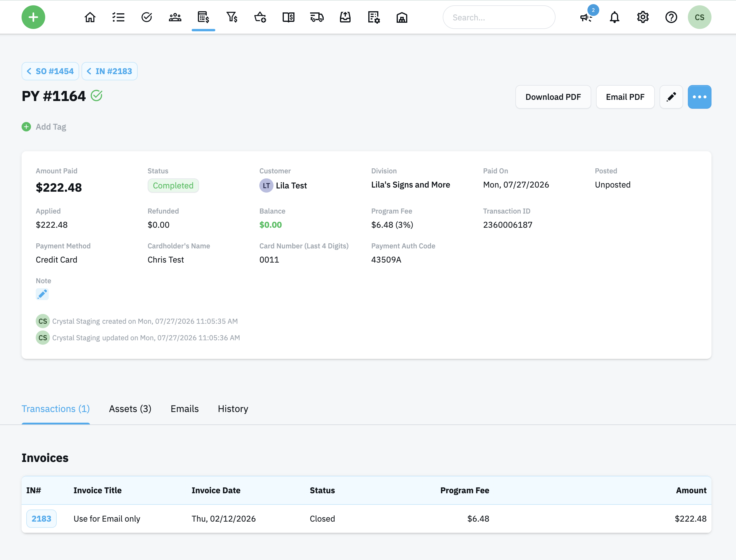Click the warehouse building icon
The height and width of the screenshot is (560, 736).
(x=402, y=17)
